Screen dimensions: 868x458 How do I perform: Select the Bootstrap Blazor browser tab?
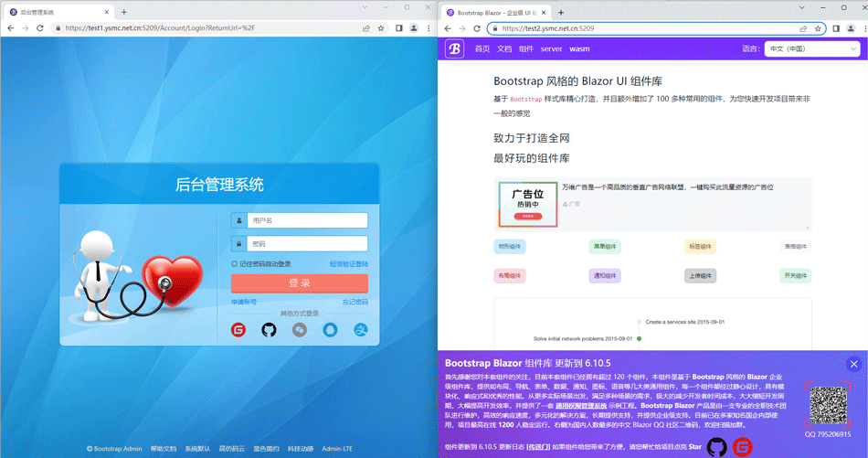(496, 12)
